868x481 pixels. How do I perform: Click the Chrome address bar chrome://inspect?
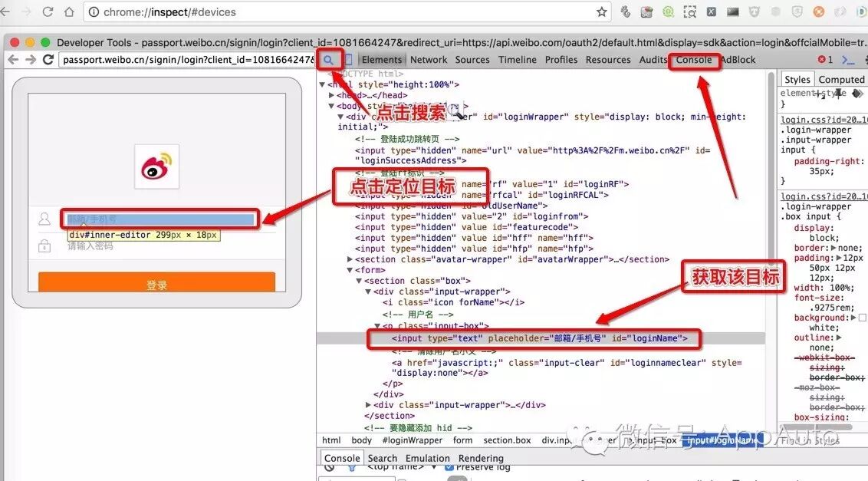pyautogui.click(x=347, y=12)
